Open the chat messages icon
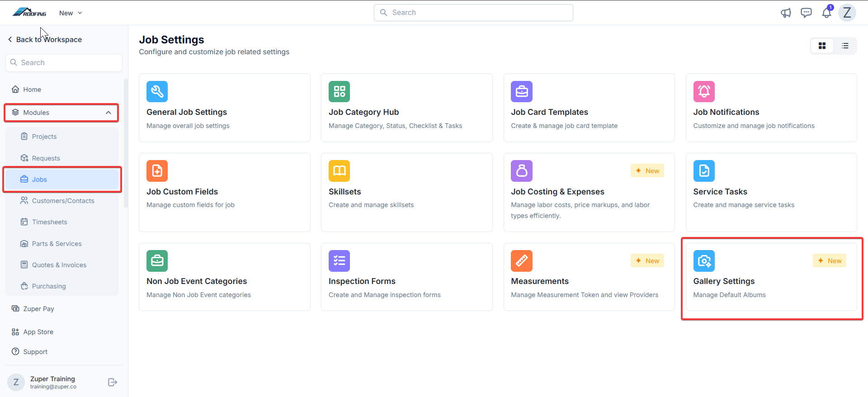This screenshot has height=397, width=868. 806,13
